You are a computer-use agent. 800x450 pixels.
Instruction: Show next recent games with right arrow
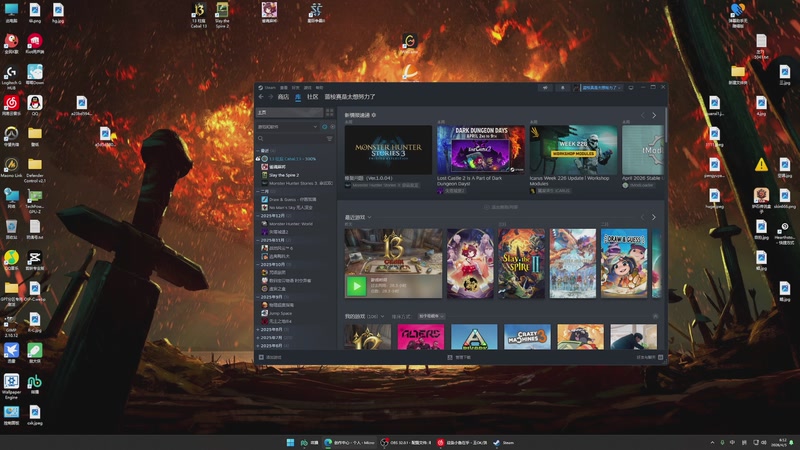(654, 217)
